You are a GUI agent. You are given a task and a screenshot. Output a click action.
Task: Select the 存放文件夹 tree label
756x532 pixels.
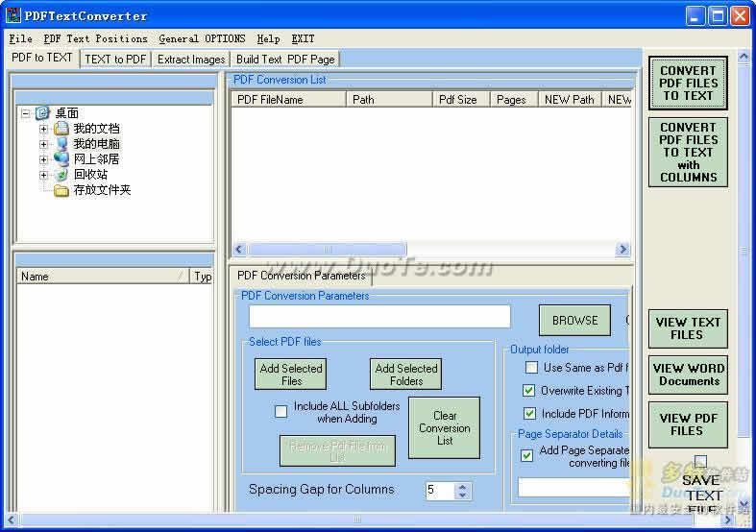coord(102,190)
